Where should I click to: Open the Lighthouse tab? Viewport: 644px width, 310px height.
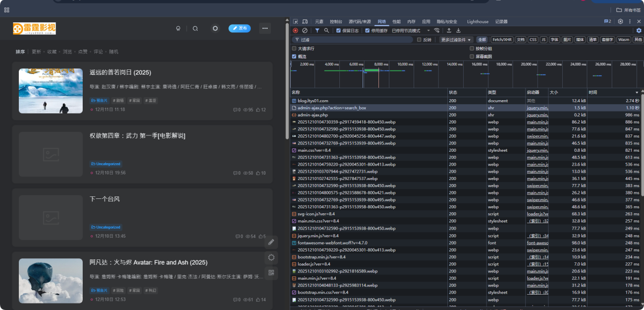[x=478, y=22]
